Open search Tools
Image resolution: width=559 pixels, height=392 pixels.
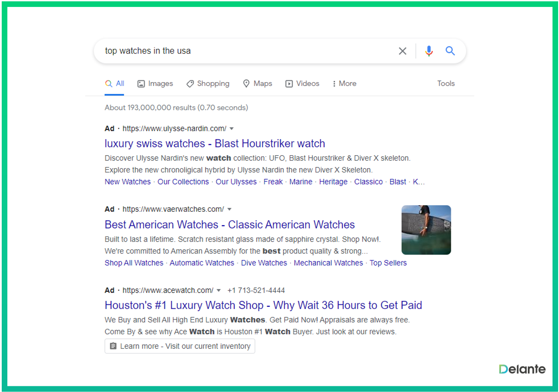[446, 84]
